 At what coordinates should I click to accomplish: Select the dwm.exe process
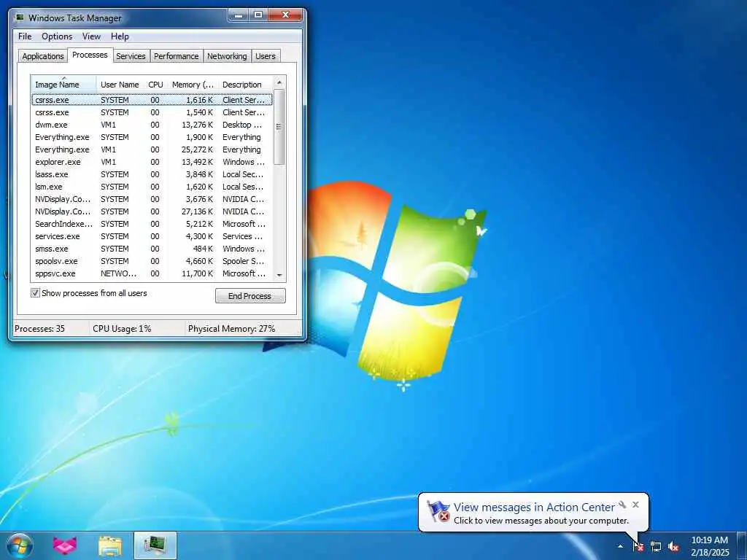152,125
